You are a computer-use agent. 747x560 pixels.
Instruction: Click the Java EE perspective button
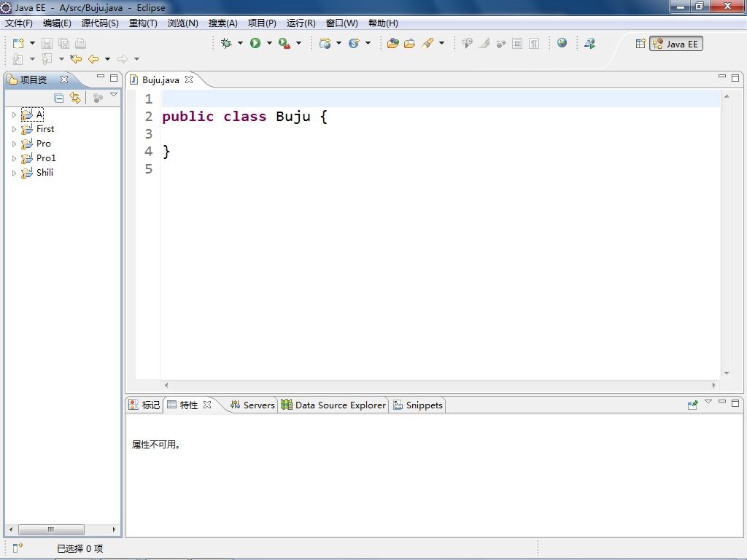[x=676, y=44]
